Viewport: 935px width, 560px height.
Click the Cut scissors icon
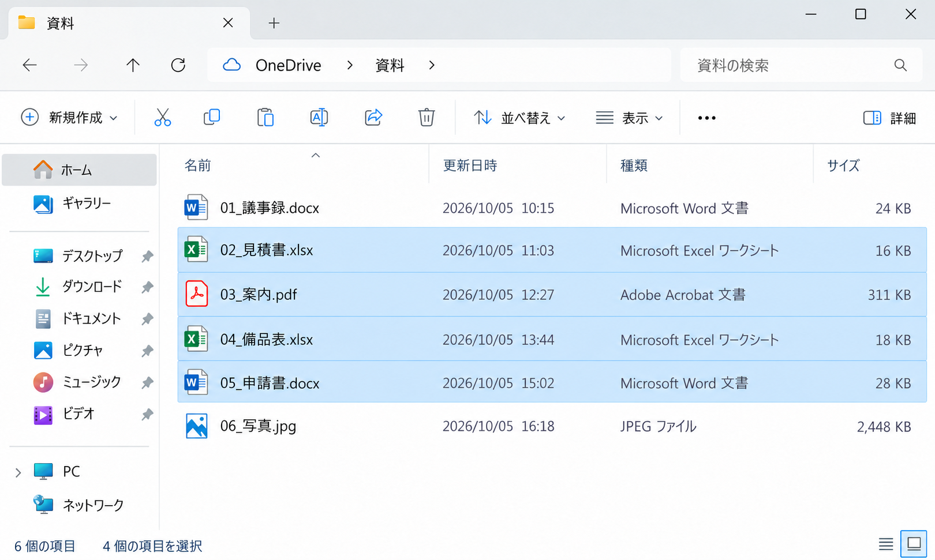click(x=163, y=118)
